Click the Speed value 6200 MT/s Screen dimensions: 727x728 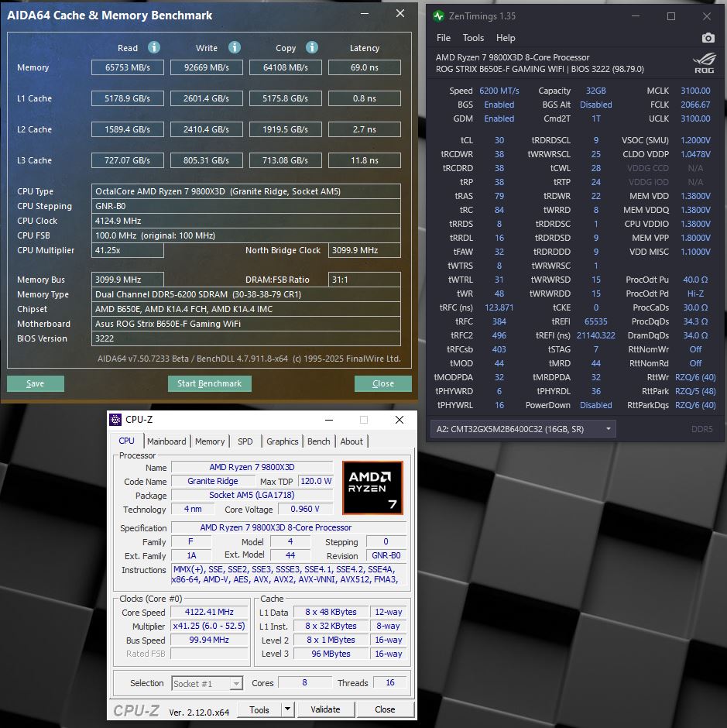[499, 91]
